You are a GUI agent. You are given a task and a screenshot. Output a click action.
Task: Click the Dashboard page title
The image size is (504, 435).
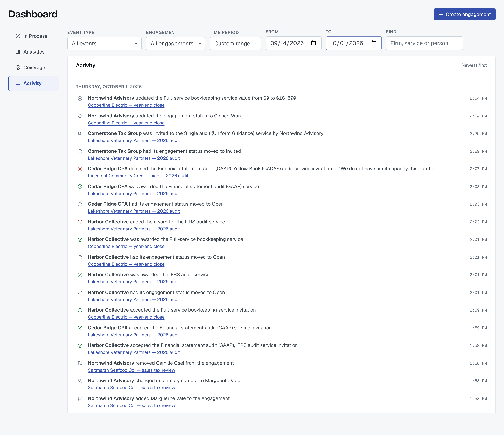click(x=33, y=14)
